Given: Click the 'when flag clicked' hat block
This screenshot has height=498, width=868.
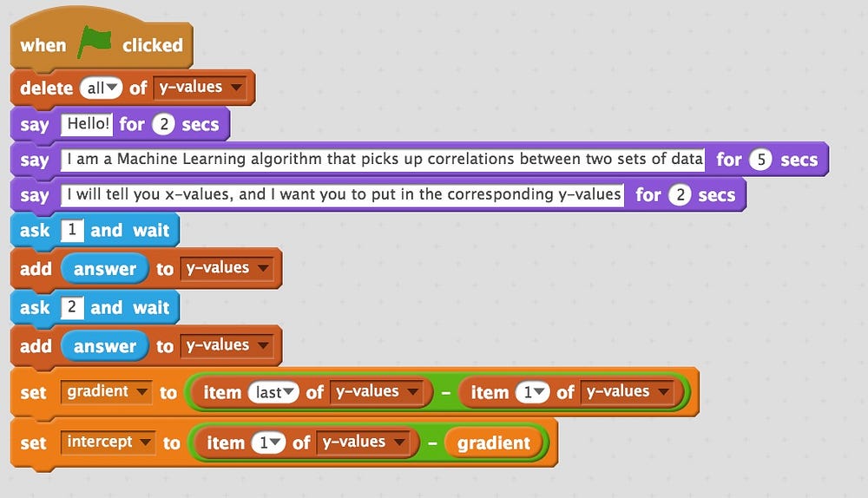Looking at the screenshot, I should (43, 45).
